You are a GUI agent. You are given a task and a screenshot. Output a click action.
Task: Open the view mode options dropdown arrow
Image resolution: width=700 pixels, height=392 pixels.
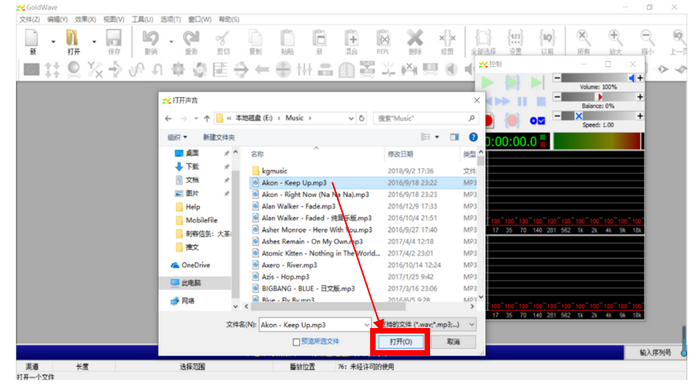437,137
